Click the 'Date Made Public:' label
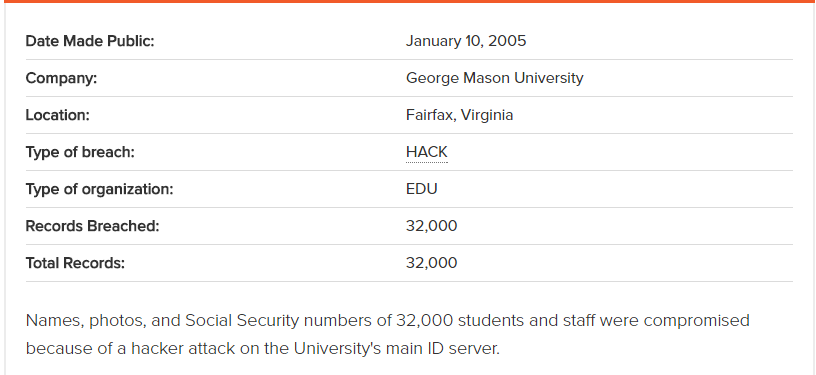Image resolution: width=816 pixels, height=375 pixels. (x=90, y=41)
